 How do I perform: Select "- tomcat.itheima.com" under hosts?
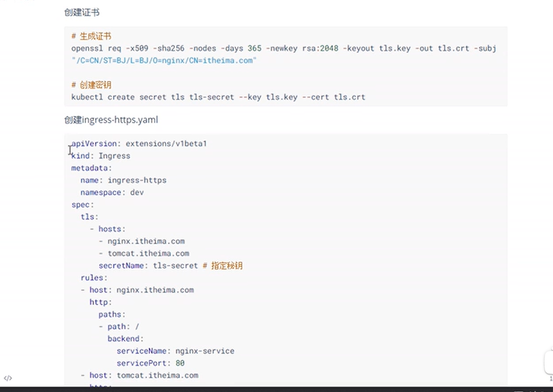click(144, 253)
